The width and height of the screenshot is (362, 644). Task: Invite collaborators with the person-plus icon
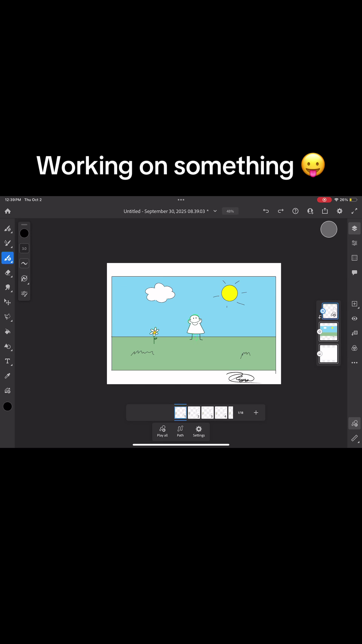point(310,211)
